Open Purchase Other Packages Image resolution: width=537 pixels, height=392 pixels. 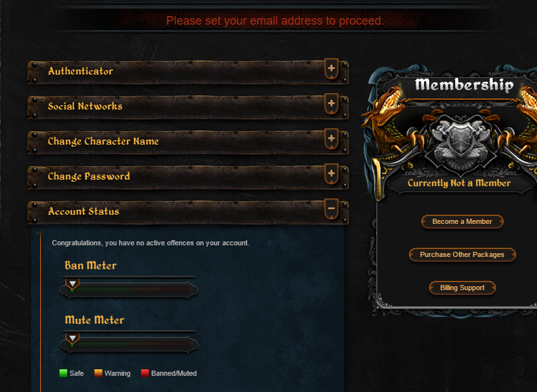[462, 254]
